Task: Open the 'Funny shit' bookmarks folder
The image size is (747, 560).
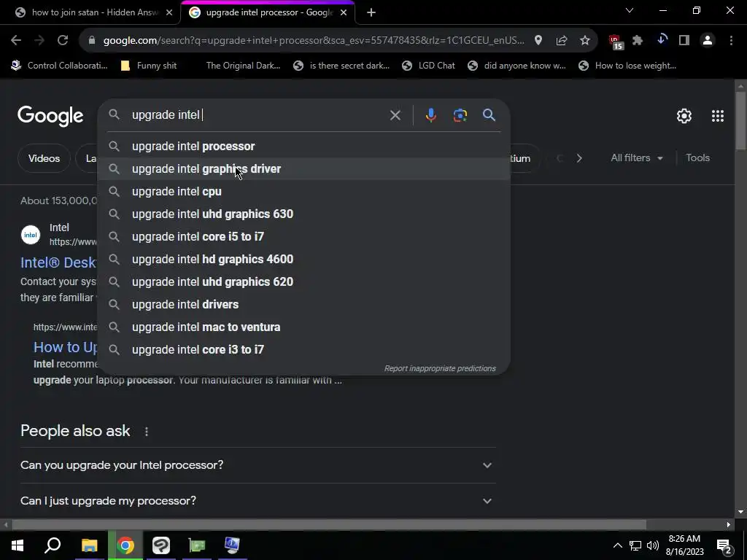Action: (x=149, y=66)
